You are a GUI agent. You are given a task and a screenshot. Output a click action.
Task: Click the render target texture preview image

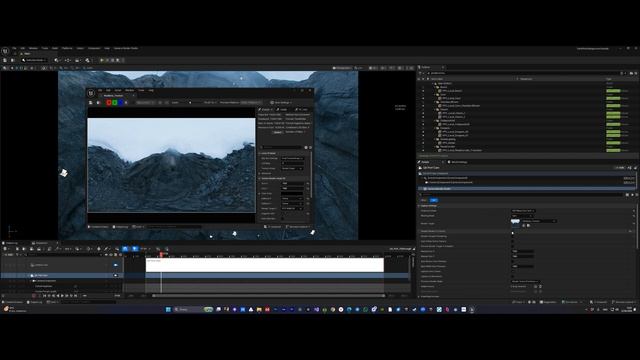click(x=171, y=165)
